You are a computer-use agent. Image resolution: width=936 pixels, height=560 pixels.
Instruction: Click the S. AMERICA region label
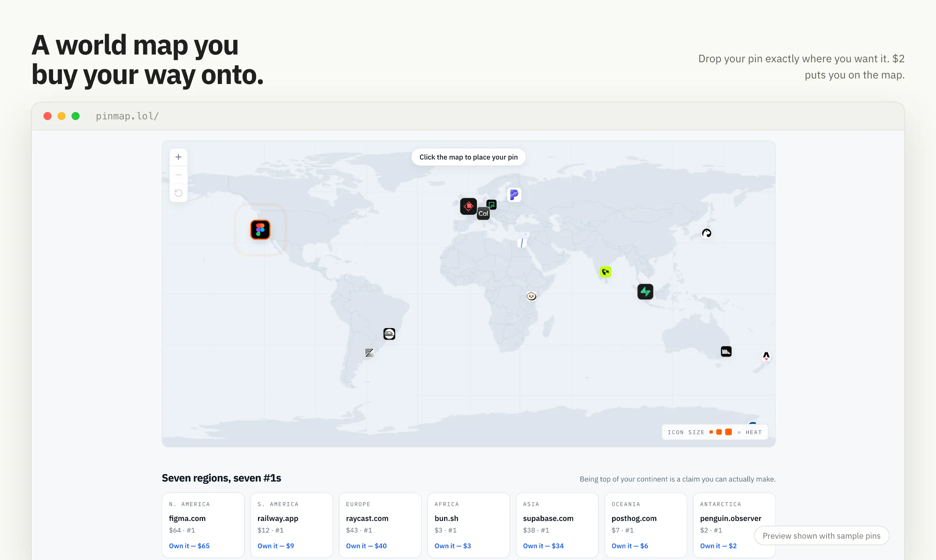[278, 504]
